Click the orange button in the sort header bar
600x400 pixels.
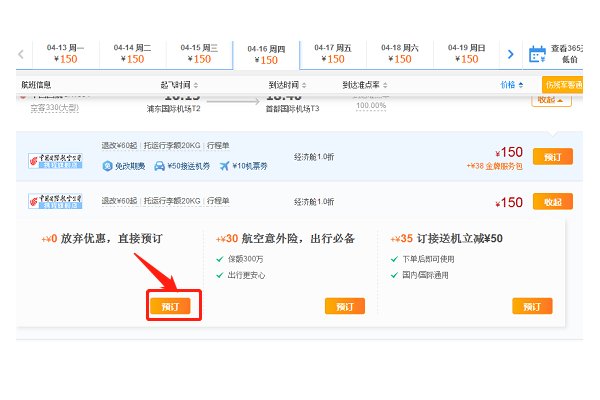(562, 85)
